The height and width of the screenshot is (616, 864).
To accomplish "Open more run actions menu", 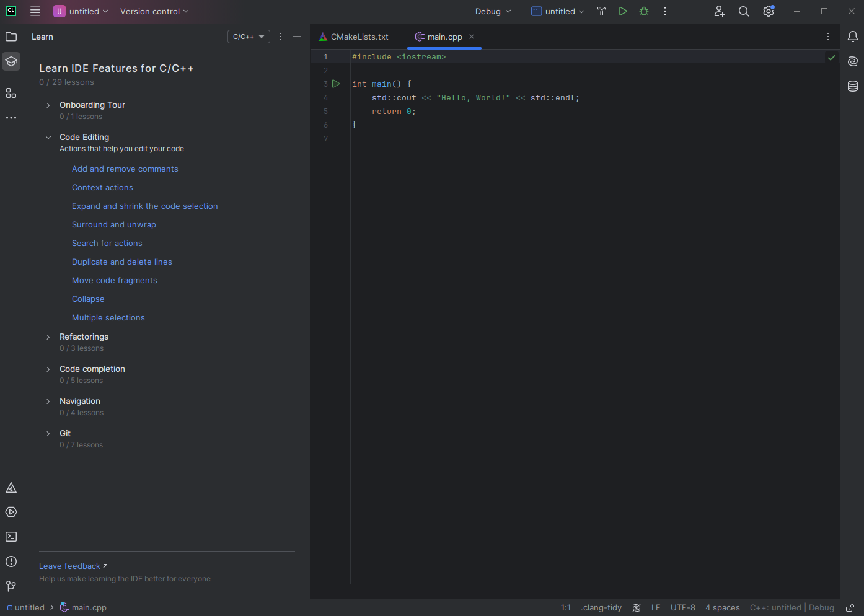I will pos(665,11).
